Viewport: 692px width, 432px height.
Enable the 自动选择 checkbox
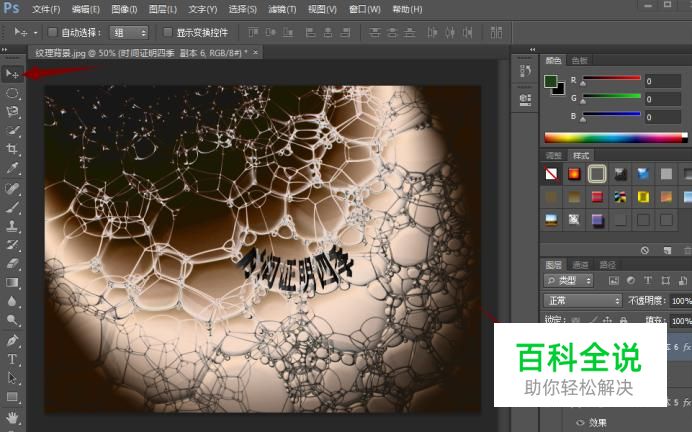click(x=53, y=32)
